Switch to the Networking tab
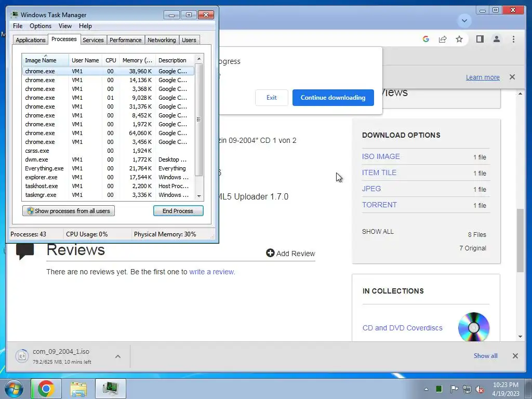 point(162,40)
